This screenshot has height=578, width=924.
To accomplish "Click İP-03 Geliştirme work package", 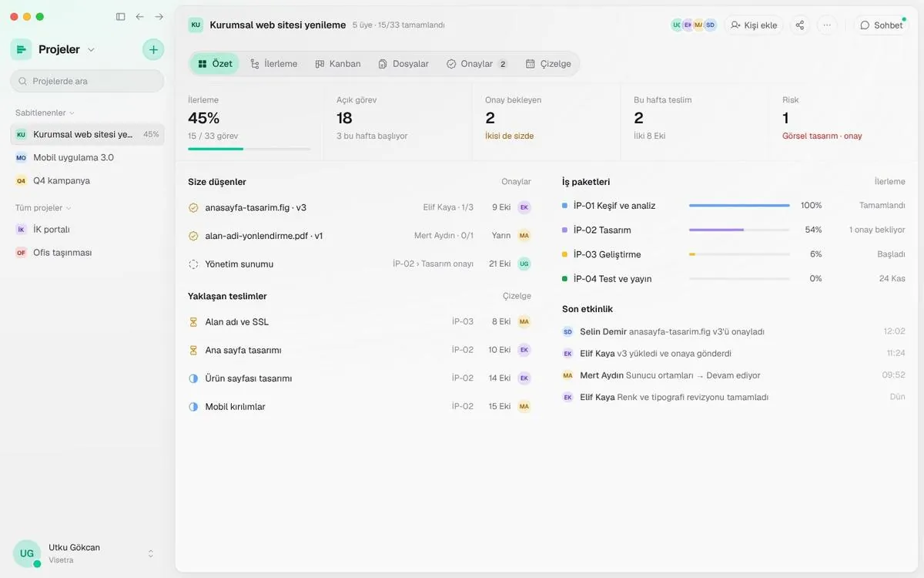I will tap(734, 254).
